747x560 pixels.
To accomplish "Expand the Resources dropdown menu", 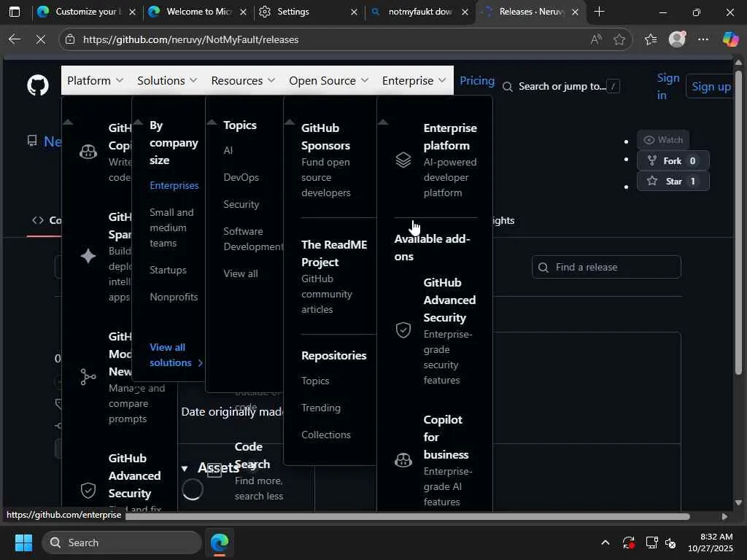I will (x=243, y=80).
